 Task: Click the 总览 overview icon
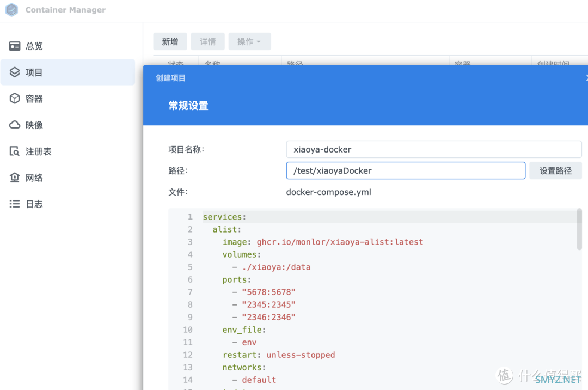[15, 46]
